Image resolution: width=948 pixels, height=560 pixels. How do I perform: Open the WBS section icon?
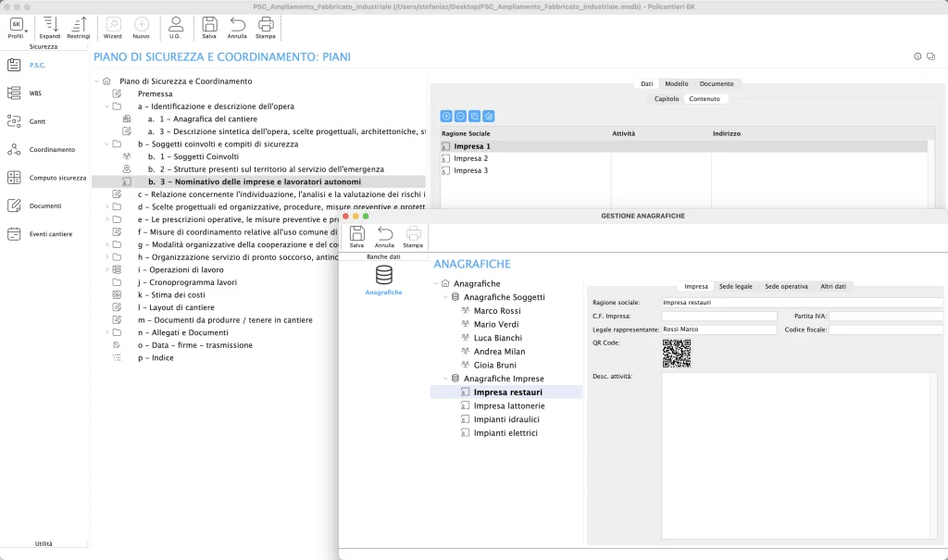click(14, 93)
